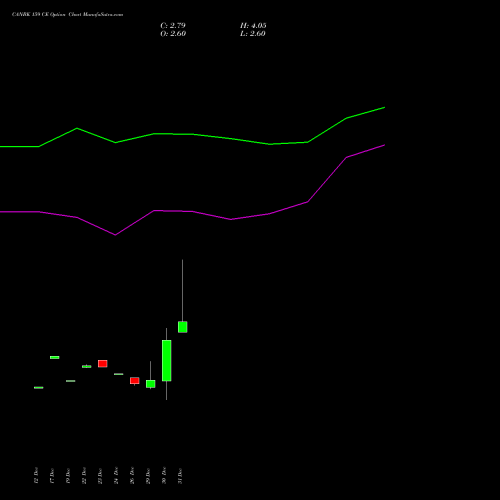Click the long upper wick on 31 Dec

pos(182,290)
